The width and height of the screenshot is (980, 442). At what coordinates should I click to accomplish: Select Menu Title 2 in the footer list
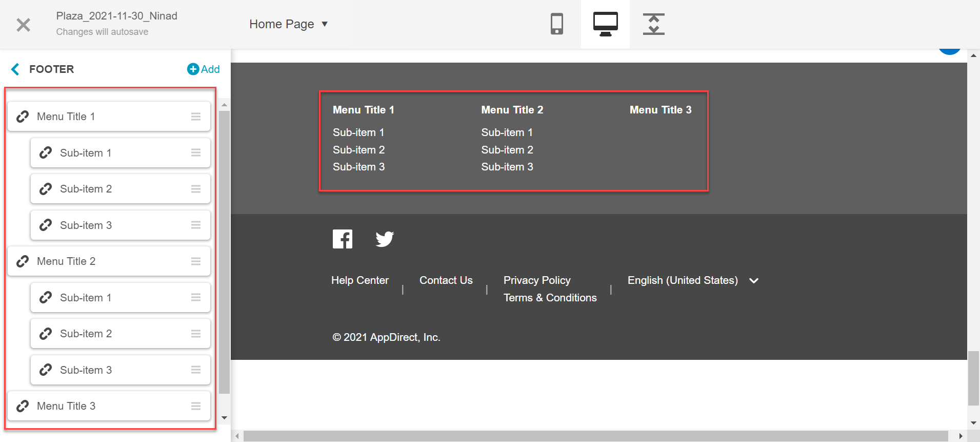tap(109, 261)
